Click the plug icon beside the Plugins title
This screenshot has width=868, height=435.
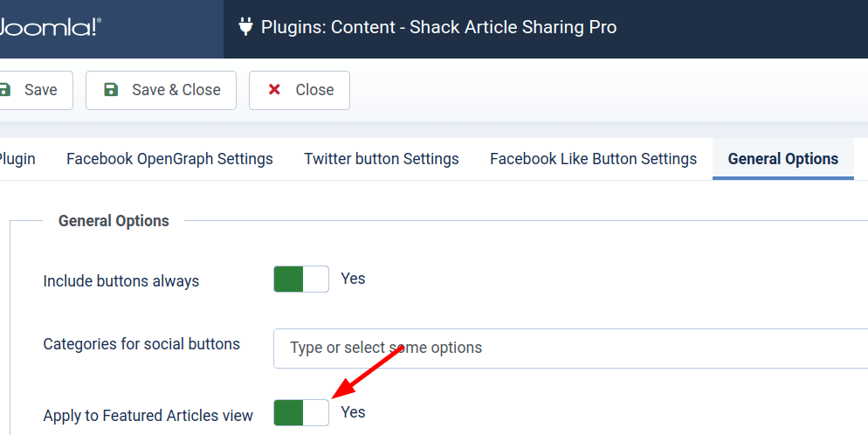(245, 26)
